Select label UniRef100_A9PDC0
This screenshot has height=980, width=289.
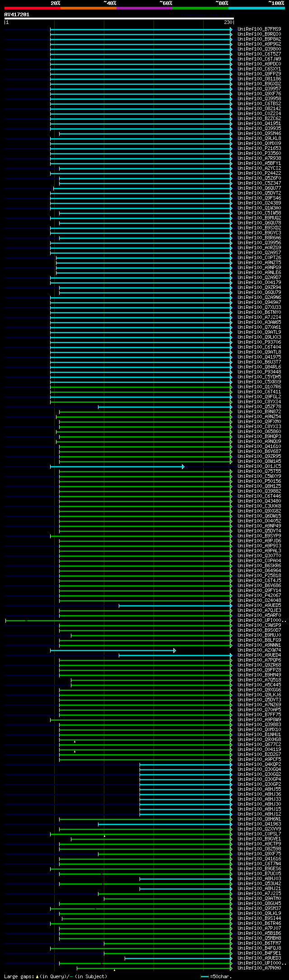tap(259, 64)
